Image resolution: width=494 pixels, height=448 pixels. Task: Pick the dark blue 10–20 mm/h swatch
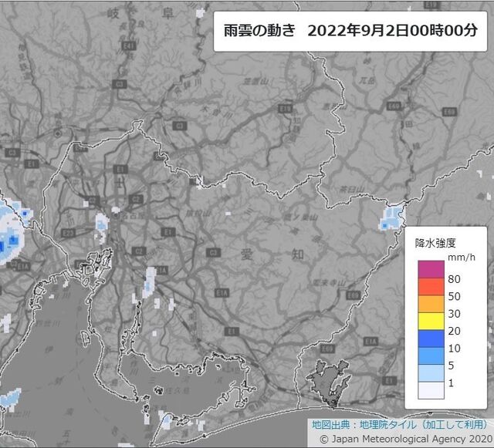point(431,339)
